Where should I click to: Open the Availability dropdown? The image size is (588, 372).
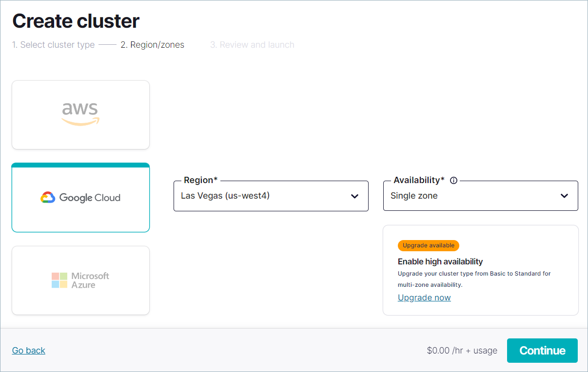pos(481,196)
